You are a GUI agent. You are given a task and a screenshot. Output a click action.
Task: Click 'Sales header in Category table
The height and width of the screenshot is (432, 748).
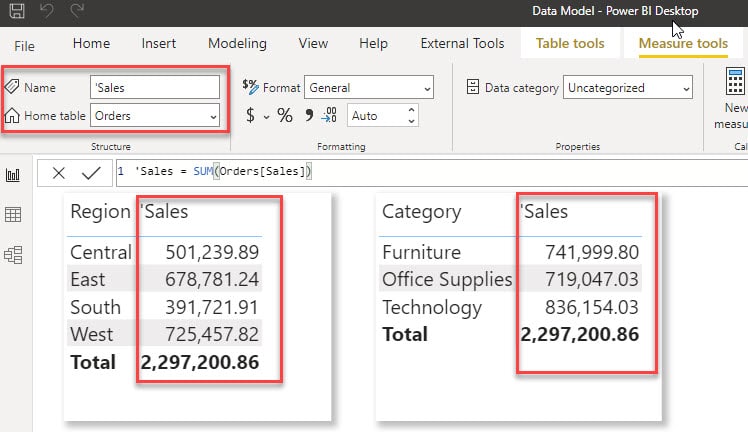coord(544,212)
